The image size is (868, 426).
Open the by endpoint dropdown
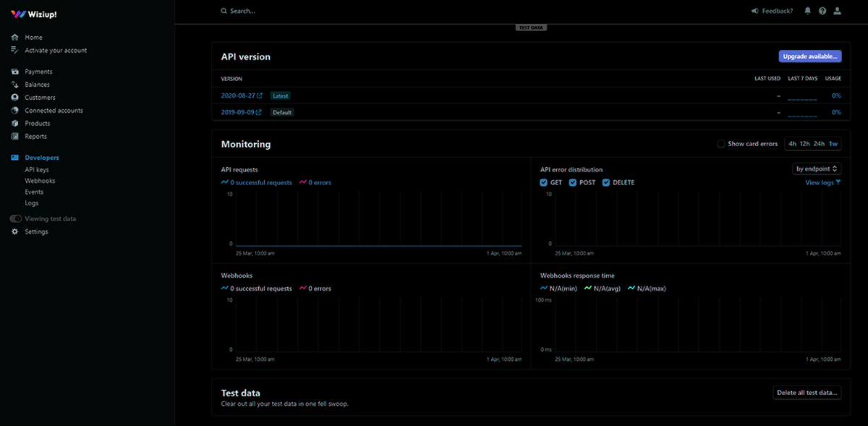(x=817, y=169)
